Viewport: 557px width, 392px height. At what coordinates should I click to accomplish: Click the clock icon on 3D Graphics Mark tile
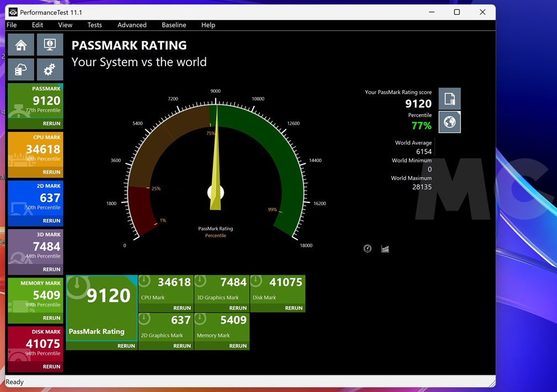(x=200, y=281)
